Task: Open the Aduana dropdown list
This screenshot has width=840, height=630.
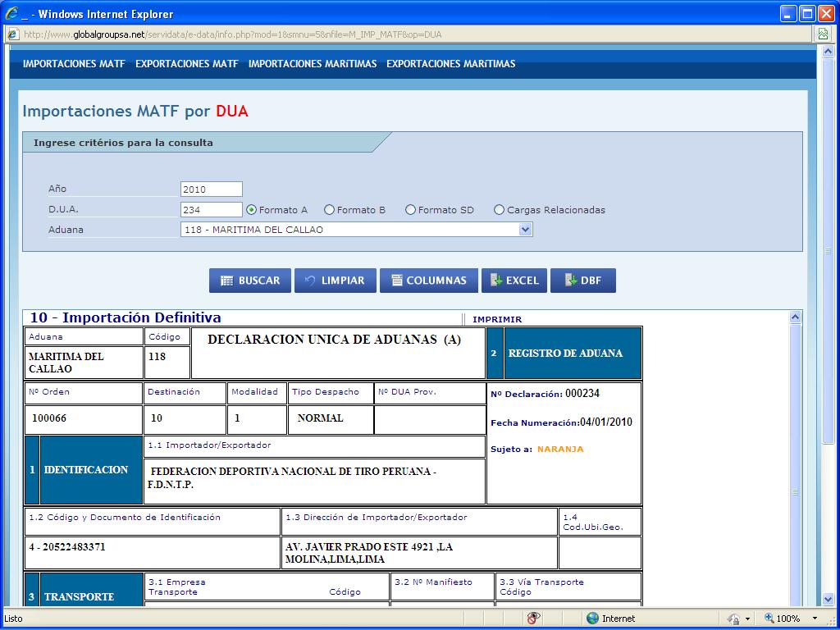Action: [x=526, y=231]
